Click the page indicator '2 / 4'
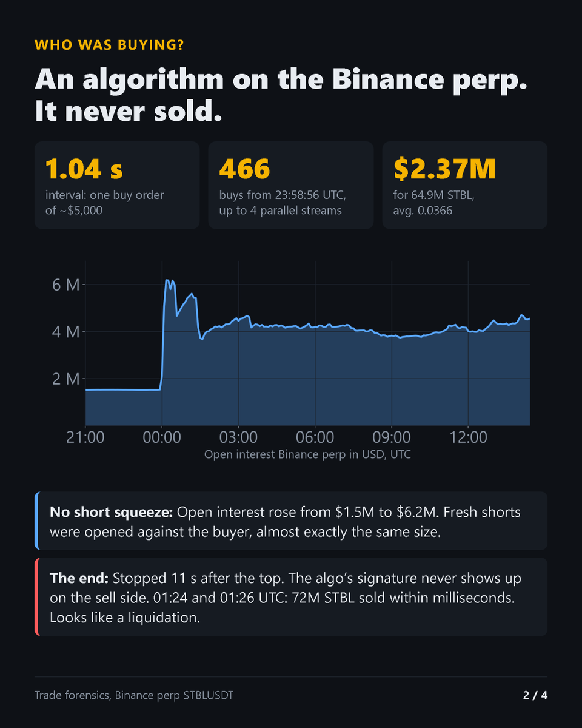582x728 pixels. [535, 695]
